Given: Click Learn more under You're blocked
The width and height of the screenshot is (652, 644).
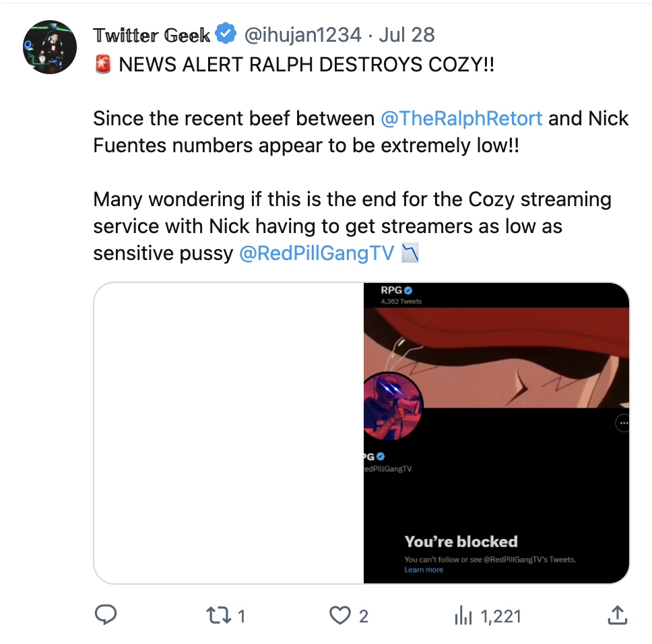Looking at the screenshot, I should coord(424,570).
